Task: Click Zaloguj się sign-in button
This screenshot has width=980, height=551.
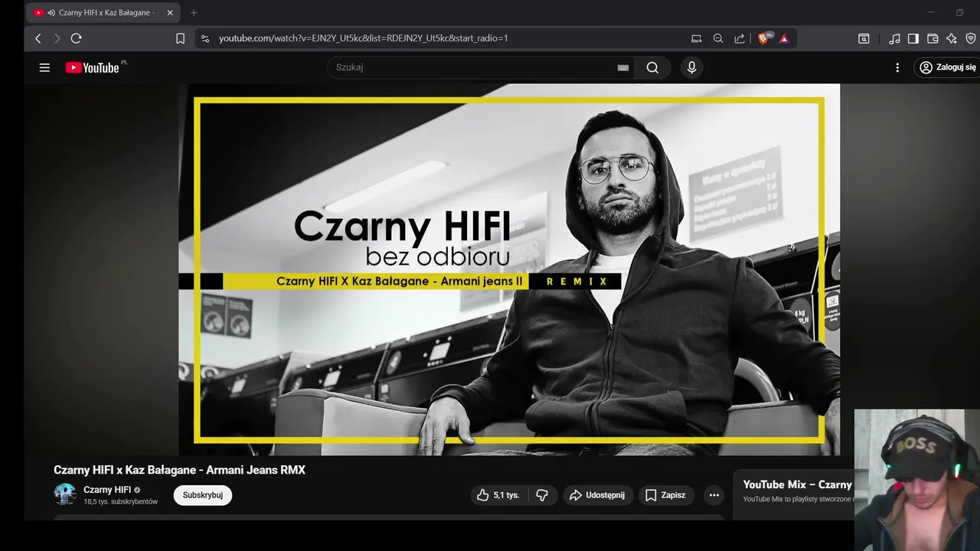Action: coord(948,67)
